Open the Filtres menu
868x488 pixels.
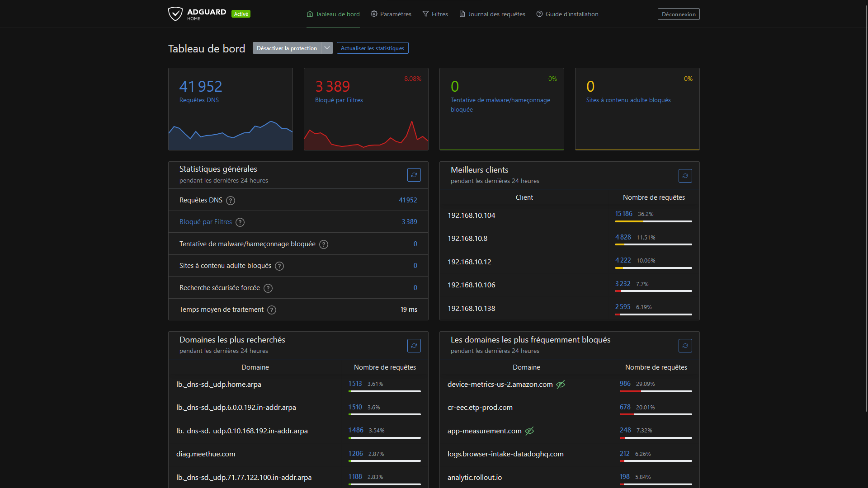pos(435,14)
